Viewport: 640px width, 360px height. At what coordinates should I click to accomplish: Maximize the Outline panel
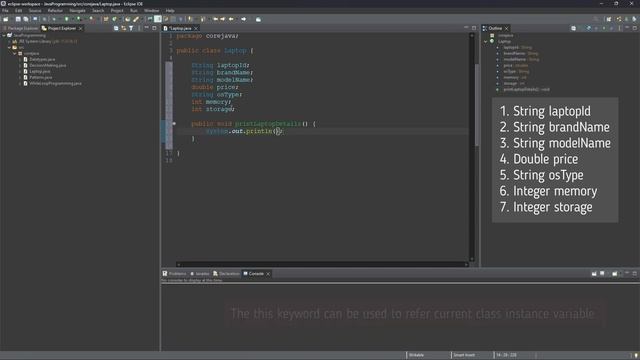pyautogui.click(x=635, y=28)
